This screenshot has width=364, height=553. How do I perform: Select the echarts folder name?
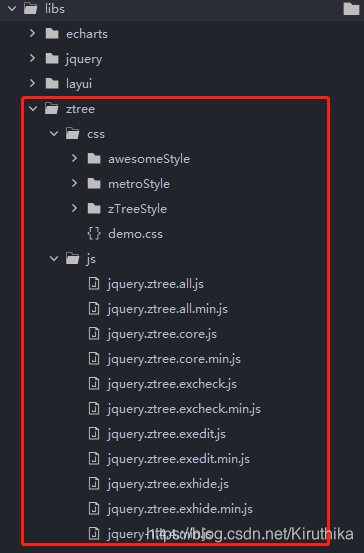[x=87, y=34]
